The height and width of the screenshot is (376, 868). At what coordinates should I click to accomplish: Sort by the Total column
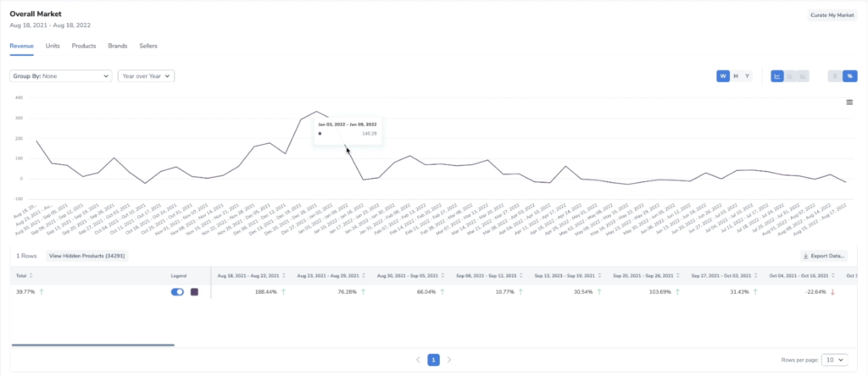(33, 275)
